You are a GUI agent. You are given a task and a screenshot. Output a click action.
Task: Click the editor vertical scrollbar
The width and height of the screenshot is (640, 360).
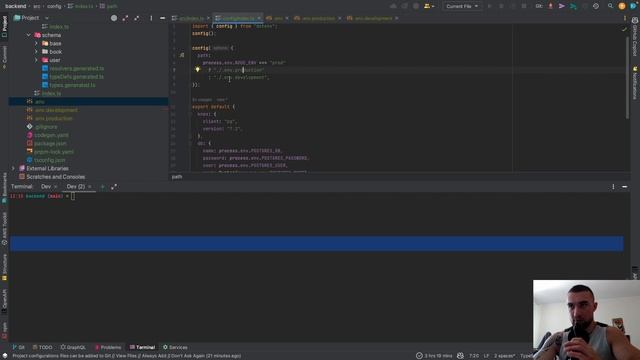coord(627,78)
